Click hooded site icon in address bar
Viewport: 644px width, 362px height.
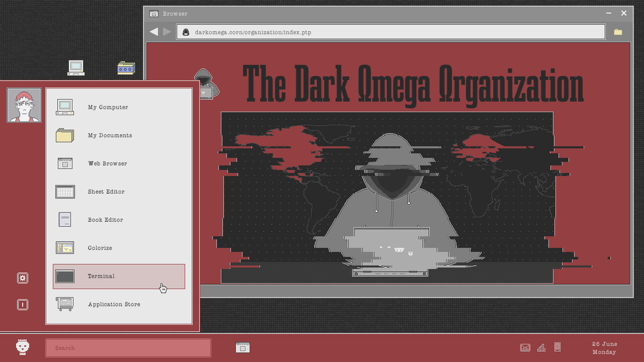186,32
